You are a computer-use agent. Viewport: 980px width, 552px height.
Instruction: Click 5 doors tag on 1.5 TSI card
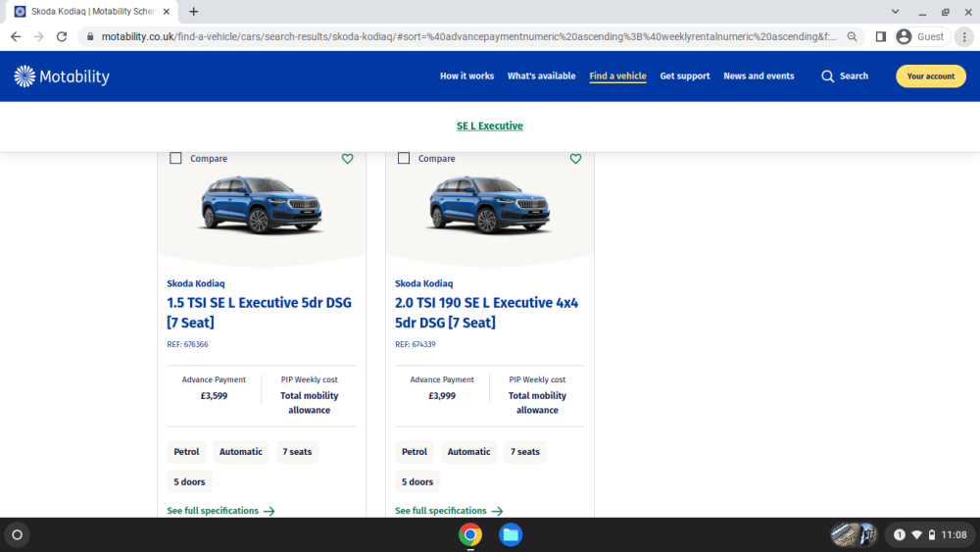[189, 482]
